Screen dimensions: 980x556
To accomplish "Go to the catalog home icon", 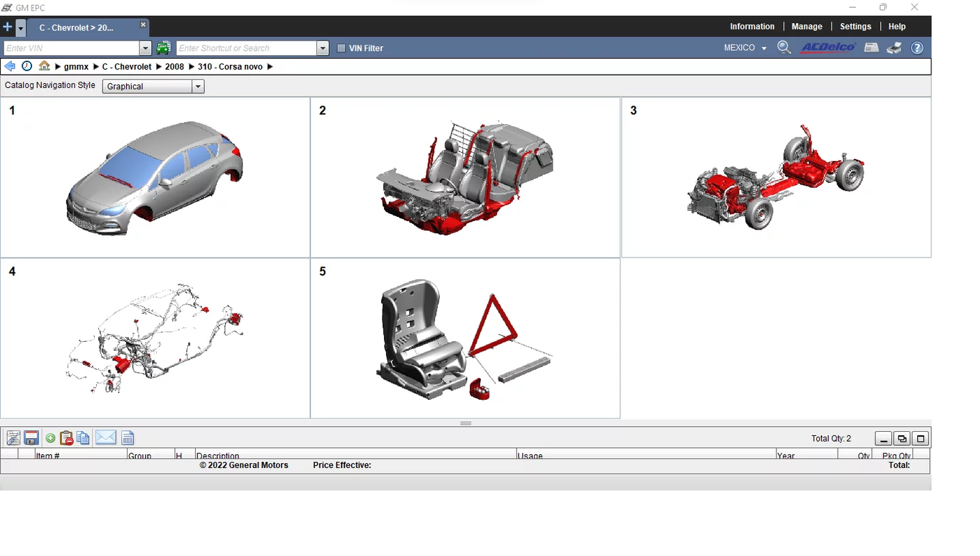I will [x=45, y=66].
